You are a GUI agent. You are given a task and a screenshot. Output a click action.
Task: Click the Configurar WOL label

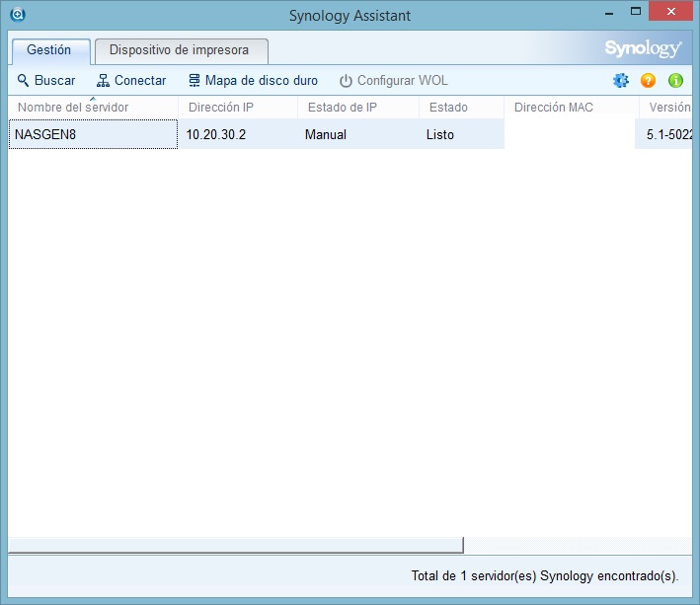coord(402,80)
